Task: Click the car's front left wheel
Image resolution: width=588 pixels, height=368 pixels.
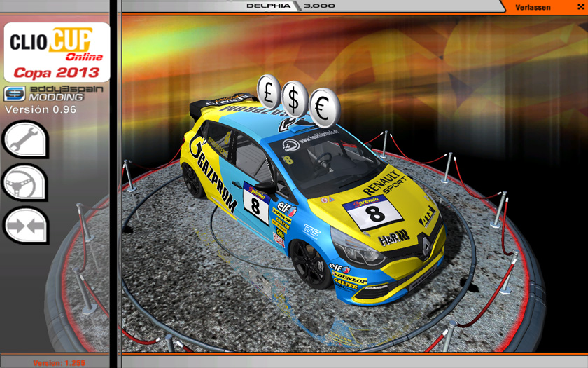Action: click(311, 264)
